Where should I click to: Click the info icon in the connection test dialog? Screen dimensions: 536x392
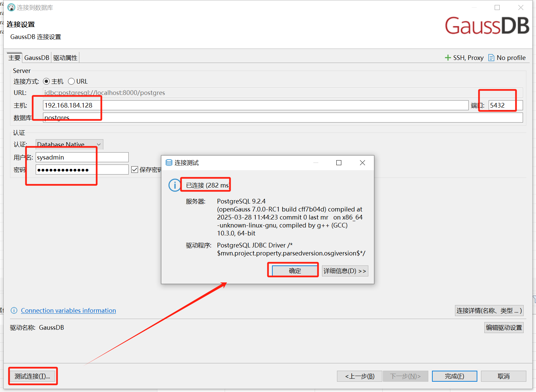coord(174,185)
